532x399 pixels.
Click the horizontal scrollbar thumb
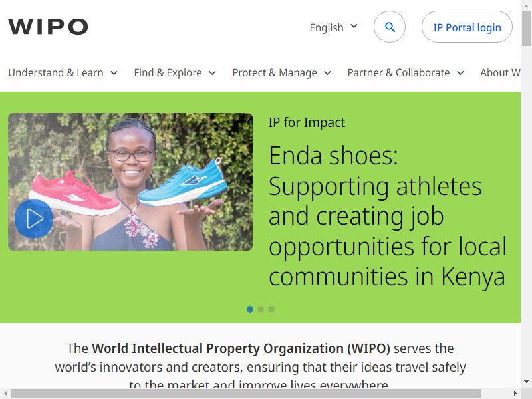click(245, 394)
